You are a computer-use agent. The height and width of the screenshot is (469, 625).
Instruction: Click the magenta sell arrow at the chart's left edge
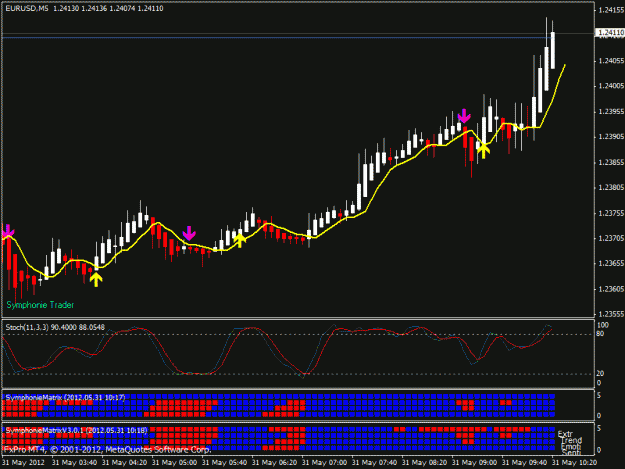(8, 231)
